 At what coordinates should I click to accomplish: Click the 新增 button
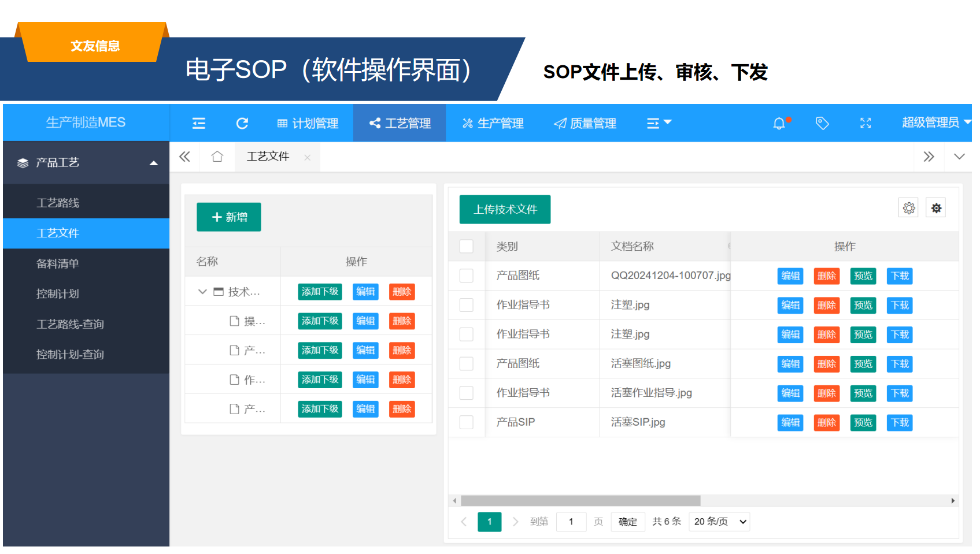[229, 217]
